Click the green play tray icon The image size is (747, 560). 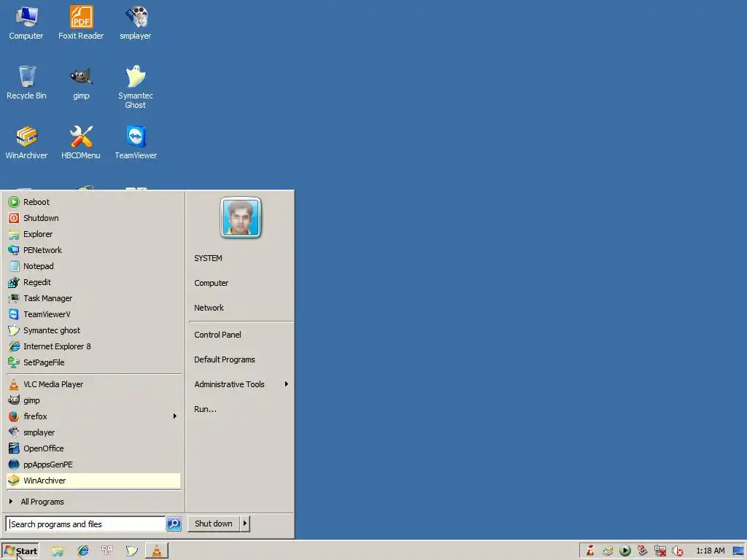pyautogui.click(x=625, y=551)
